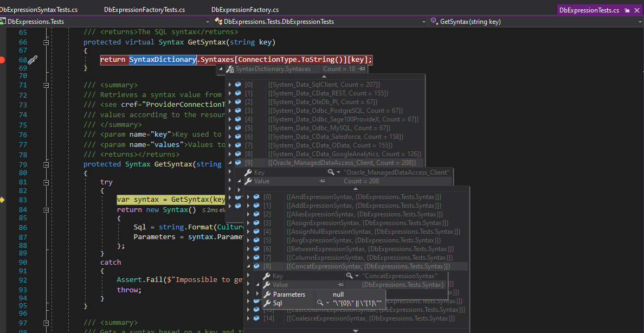Open the text visualizer for Sql
Screen dimensions: 644x333
coord(320,303)
